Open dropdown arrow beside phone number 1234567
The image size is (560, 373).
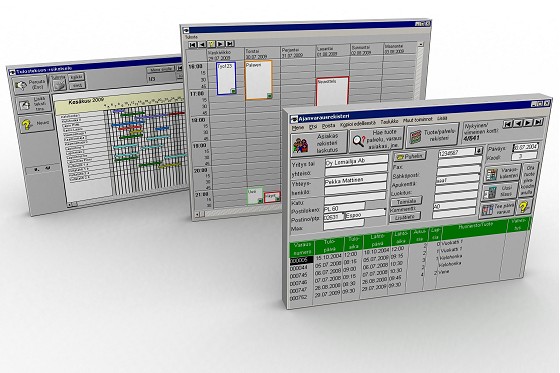(479, 150)
